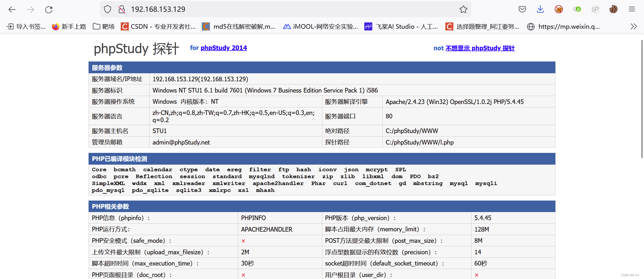
Task: Click the IP address extension icon
Action: pyautogui.click(x=595, y=9)
